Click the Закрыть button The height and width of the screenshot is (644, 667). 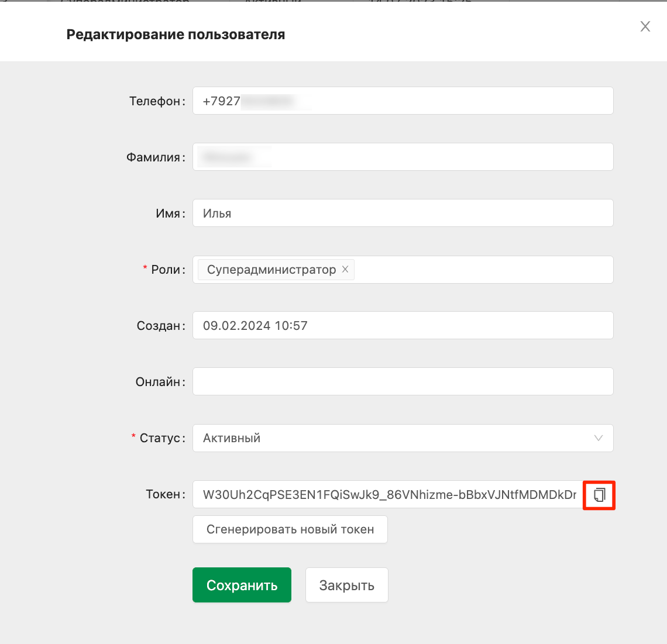[347, 585]
